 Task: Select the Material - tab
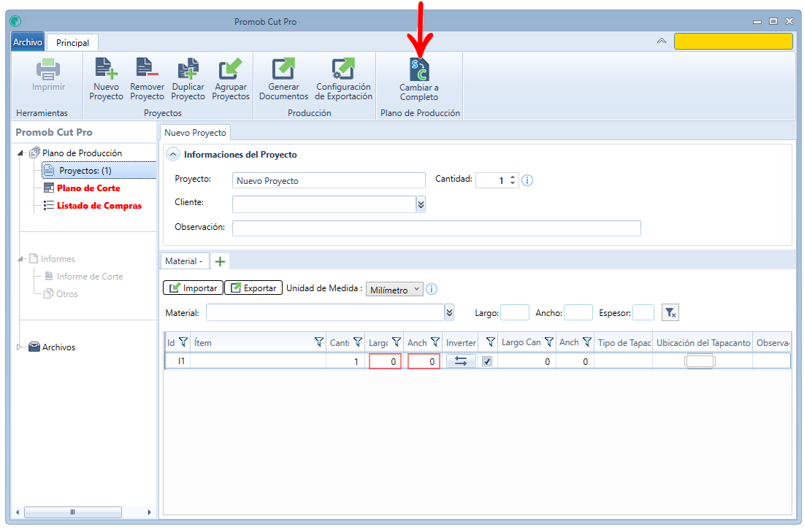click(184, 261)
